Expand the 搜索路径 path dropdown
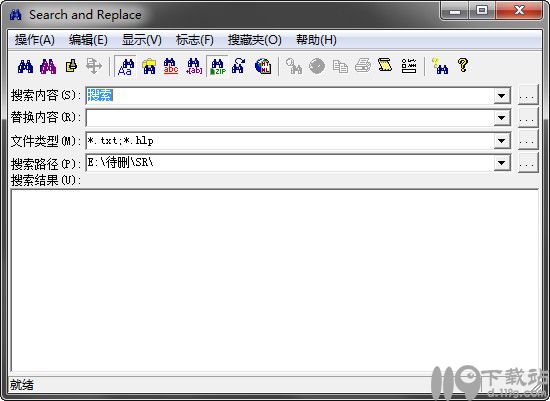This screenshot has height=401, width=550. pos(502,163)
